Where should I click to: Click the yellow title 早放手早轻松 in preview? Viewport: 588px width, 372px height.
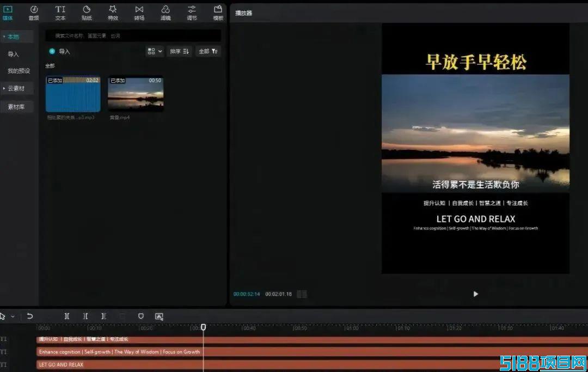[x=476, y=62]
